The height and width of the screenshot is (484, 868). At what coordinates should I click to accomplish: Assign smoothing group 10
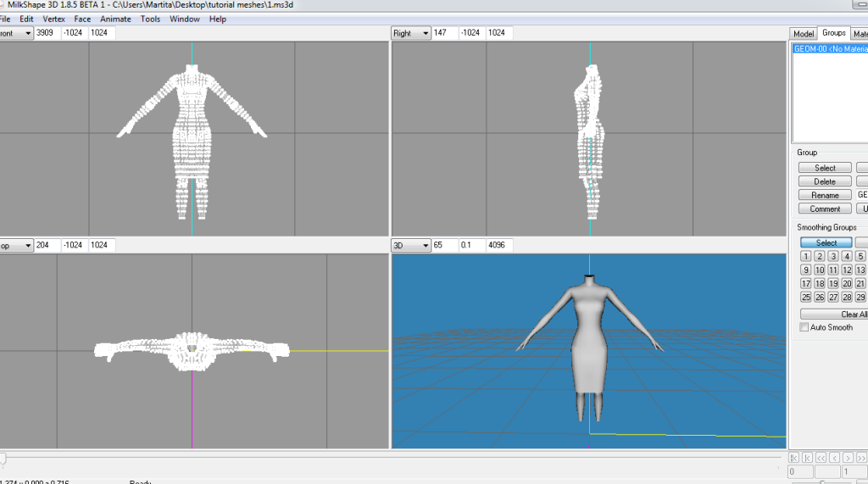pos(820,270)
